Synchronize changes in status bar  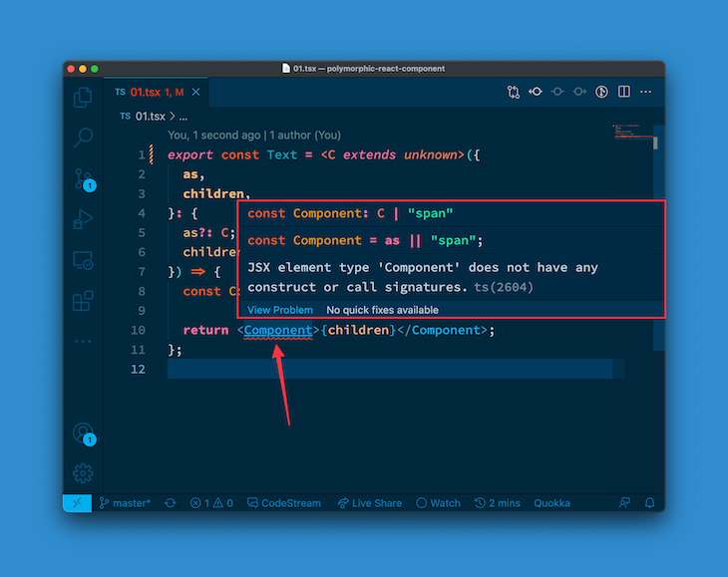pyautogui.click(x=171, y=503)
